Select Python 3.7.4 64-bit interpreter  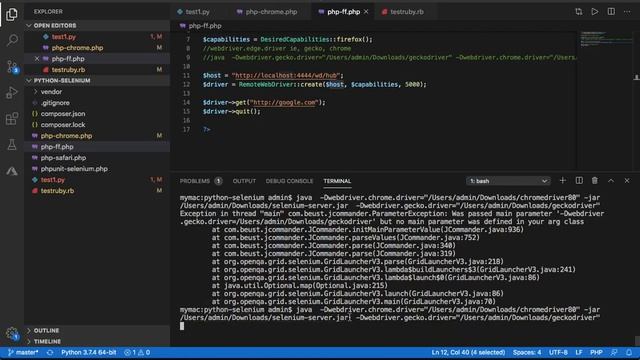point(89,352)
